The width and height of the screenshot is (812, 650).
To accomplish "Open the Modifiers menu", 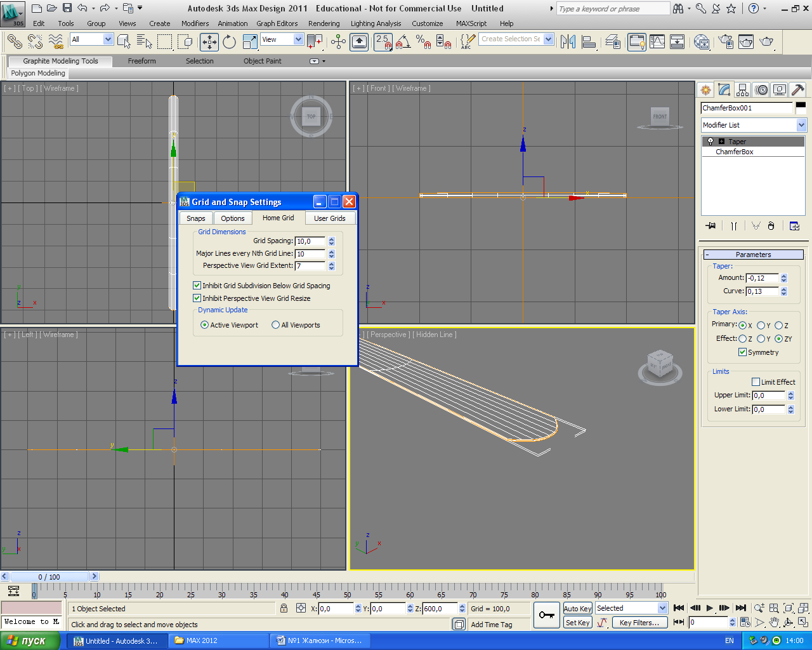I will (195, 23).
